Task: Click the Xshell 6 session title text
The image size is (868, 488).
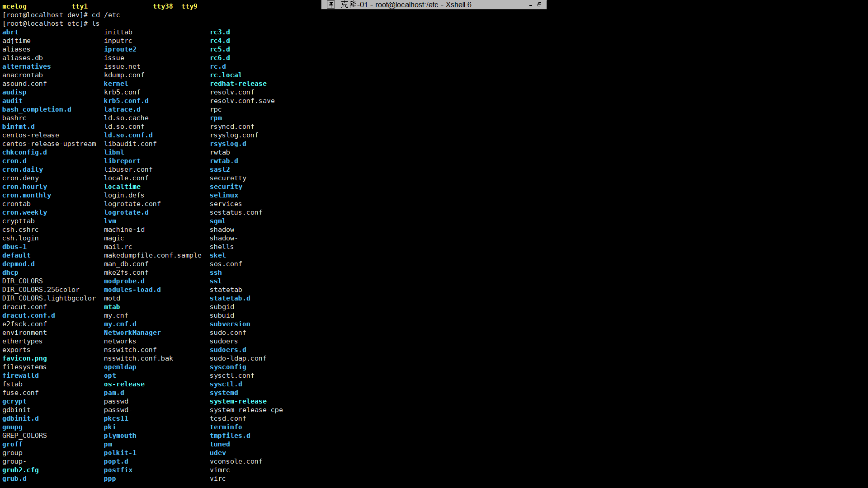Action: pos(406,5)
